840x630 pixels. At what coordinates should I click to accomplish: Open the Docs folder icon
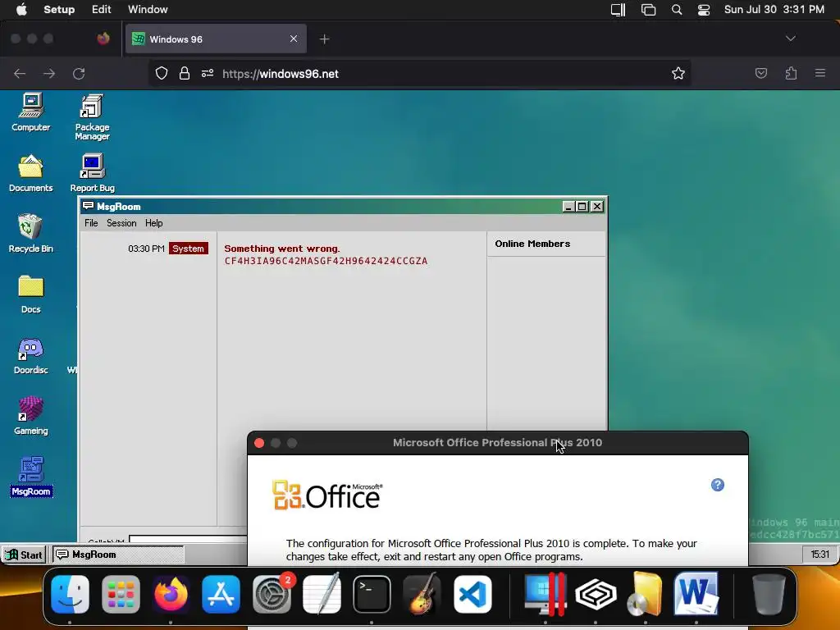point(31,294)
